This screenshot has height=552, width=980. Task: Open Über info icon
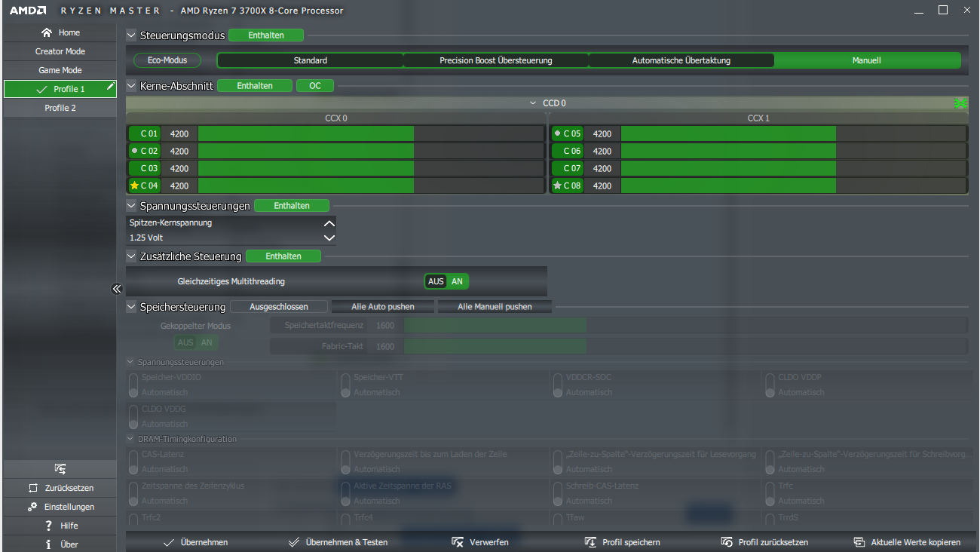point(48,544)
